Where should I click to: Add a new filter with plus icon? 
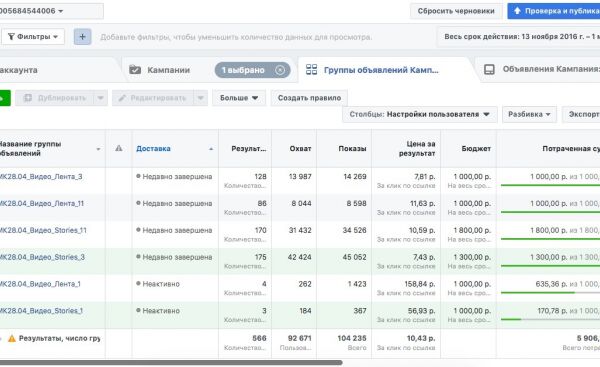tap(83, 37)
